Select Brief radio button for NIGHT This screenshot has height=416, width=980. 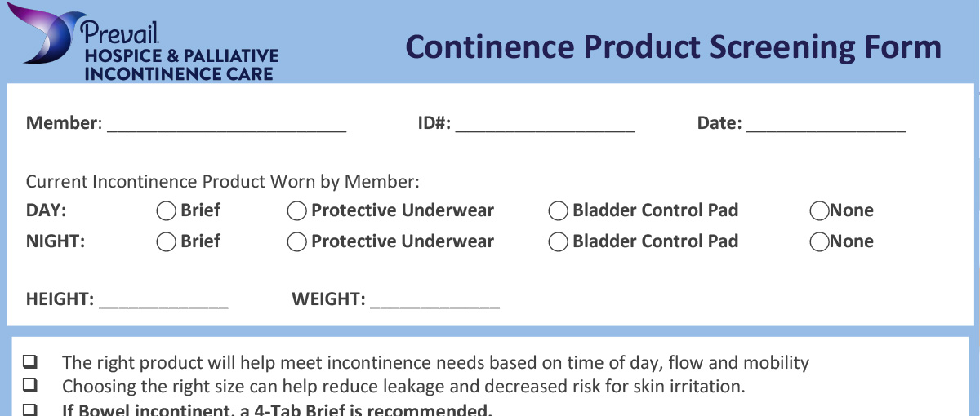pos(167,242)
